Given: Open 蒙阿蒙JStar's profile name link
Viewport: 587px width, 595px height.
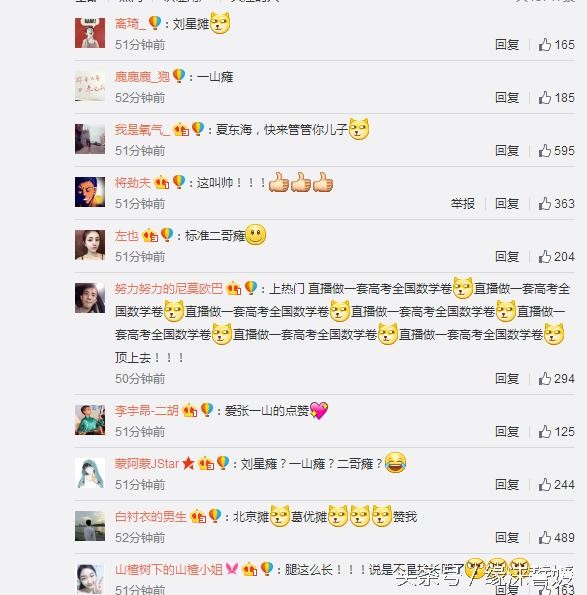Looking at the screenshot, I should (x=146, y=464).
